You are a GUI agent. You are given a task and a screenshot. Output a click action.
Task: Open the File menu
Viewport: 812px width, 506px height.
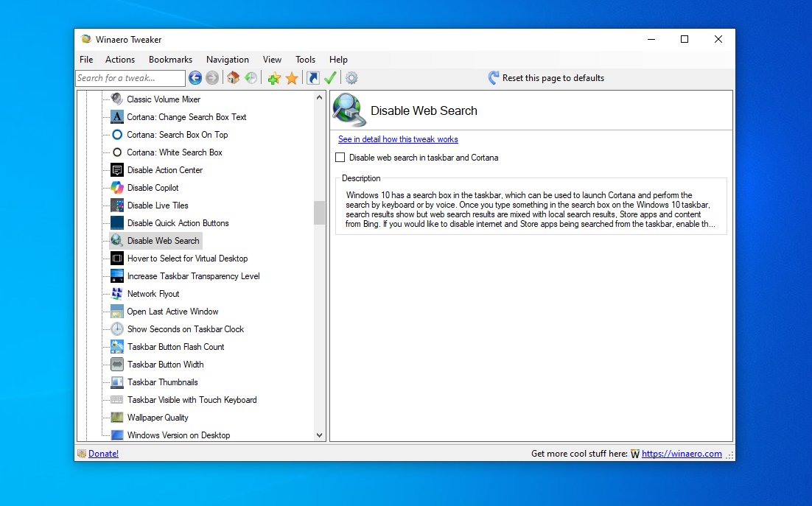86,60
